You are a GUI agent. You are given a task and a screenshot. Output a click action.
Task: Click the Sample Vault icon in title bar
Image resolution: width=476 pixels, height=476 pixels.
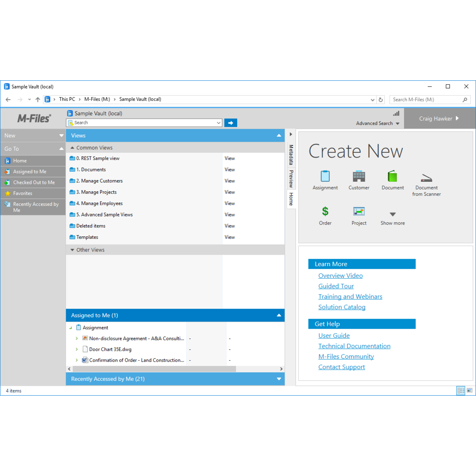click(x=7, y=87)
